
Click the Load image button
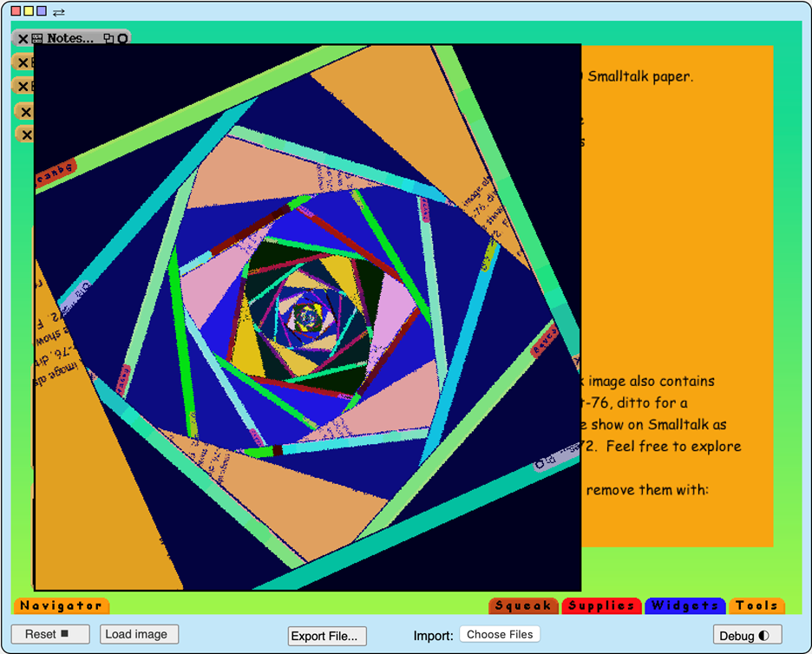(x=139, y=634)
